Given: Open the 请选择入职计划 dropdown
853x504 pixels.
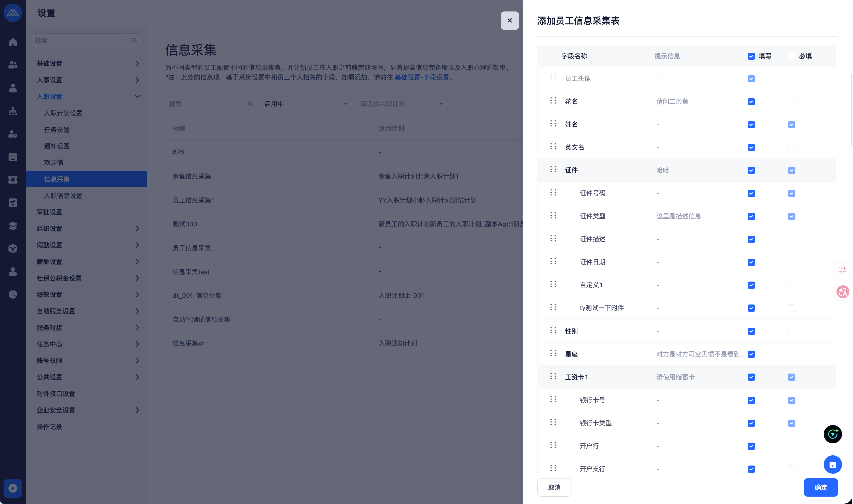Looking at the screenshot, I should coord(402,104).
